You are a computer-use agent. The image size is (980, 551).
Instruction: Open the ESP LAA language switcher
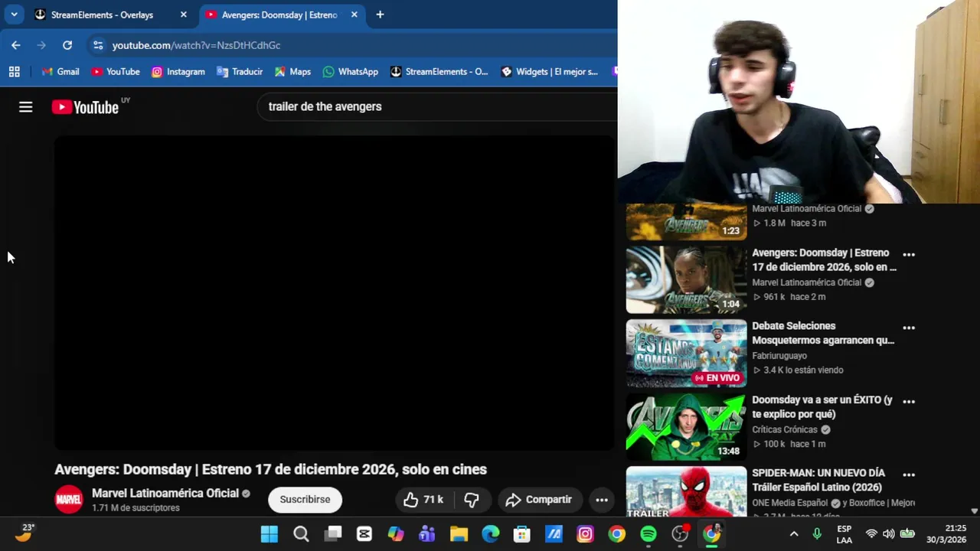point(844,534)
